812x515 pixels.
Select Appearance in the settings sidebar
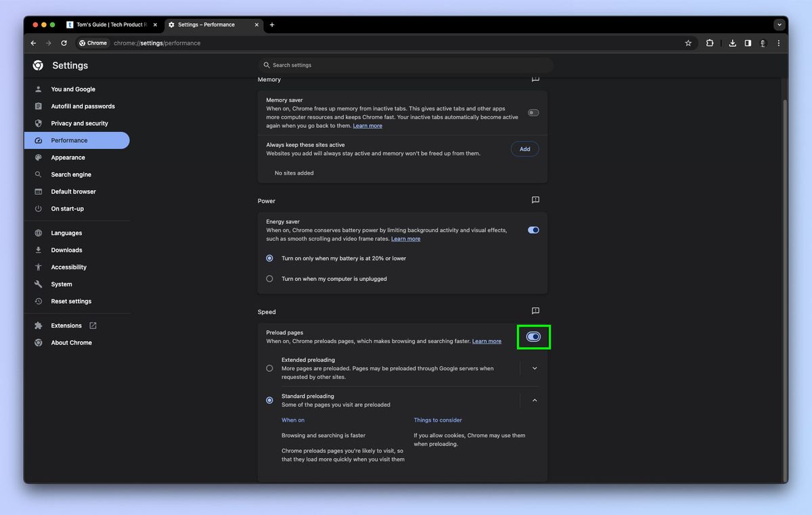click(x=68, y=157)
